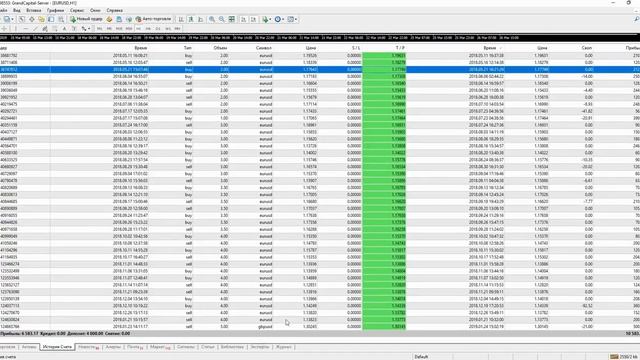Zoom out on the chart

click(x=222, y=19)
